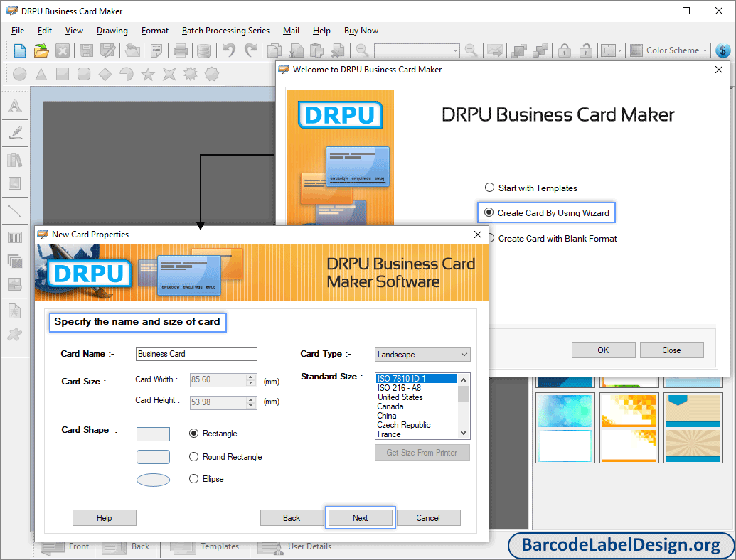Open Batch Processing Series menu
This screenshot has width=736, height=560.
(225, 31)
